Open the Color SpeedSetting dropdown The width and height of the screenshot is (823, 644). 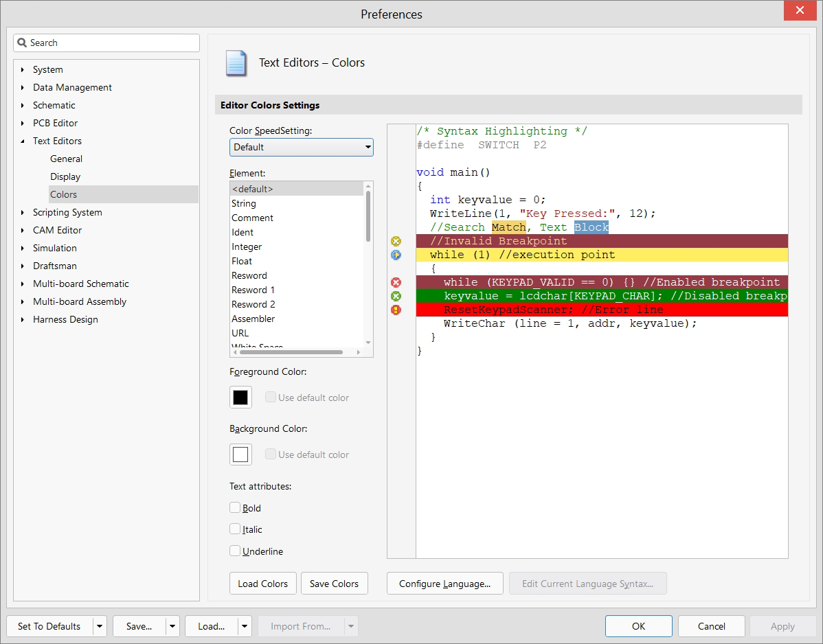302,148
